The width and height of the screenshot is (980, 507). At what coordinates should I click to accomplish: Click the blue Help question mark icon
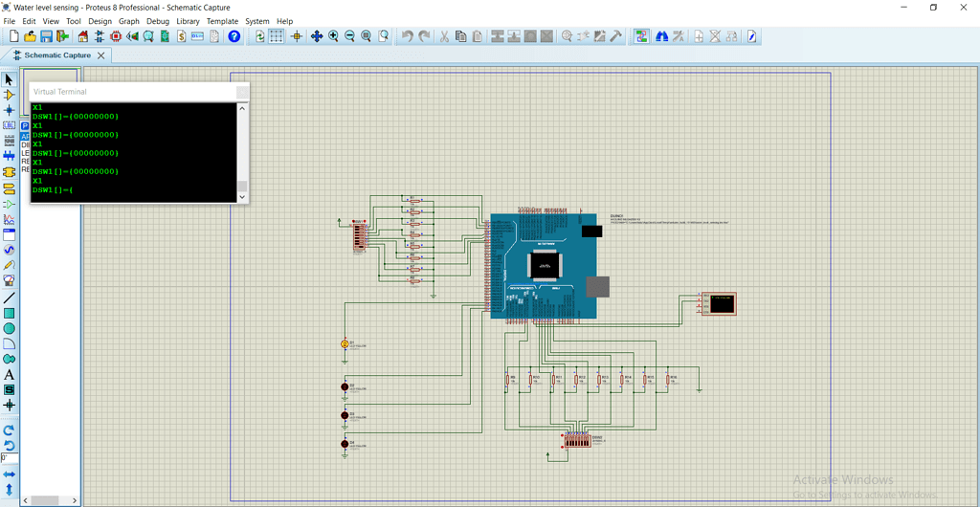234,36
